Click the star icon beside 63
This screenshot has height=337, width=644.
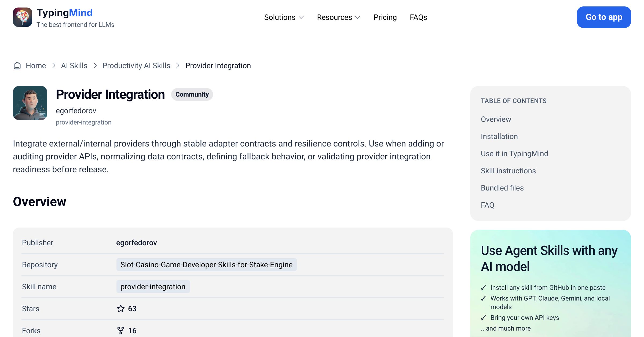pyautogui.click(x=121, y=309)
